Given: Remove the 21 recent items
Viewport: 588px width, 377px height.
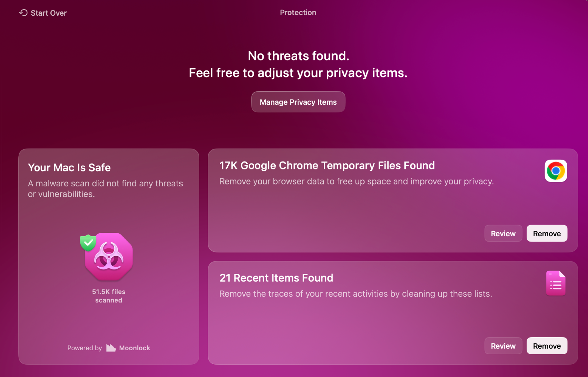Looking at the screenshot, I should point(547,346).
